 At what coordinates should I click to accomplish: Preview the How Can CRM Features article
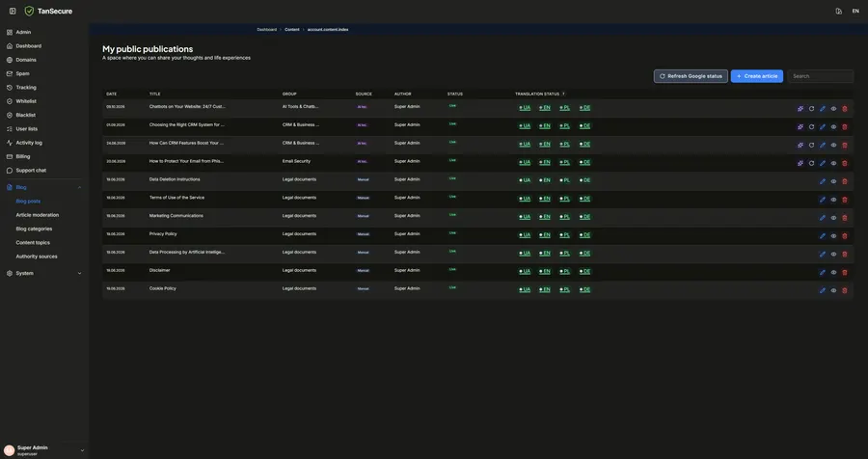click(x=833, y=145)
